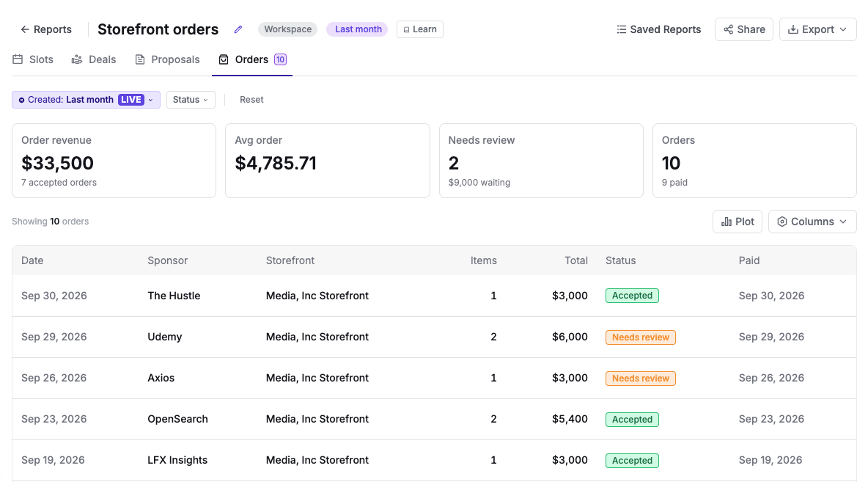Click the Needs review summary card

541,161
